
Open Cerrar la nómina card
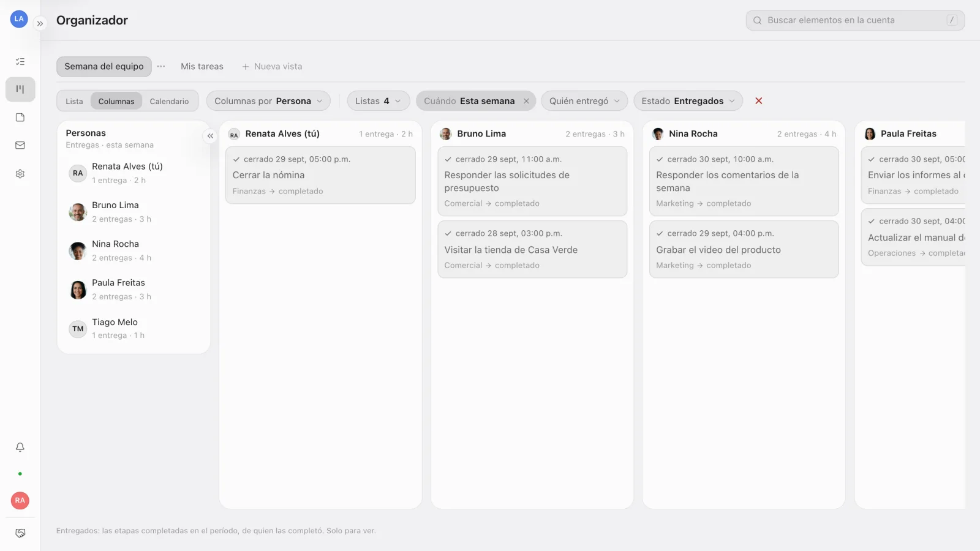(320, 175)
